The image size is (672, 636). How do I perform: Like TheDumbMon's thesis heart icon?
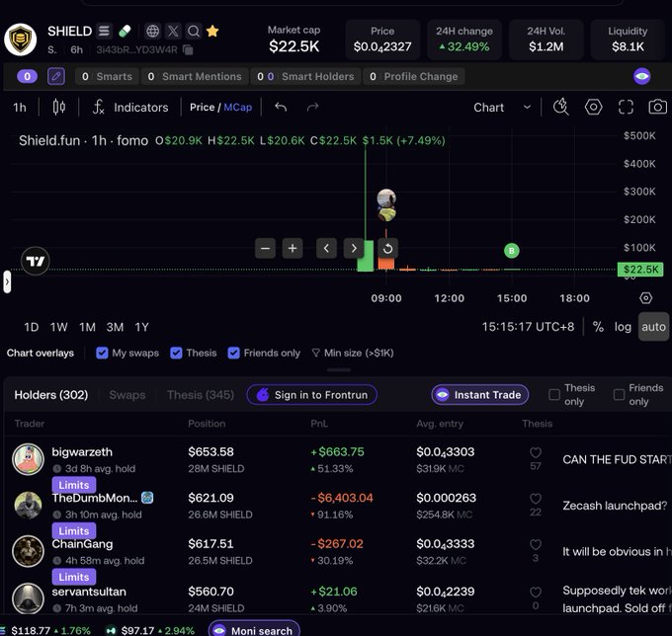tap(536, 499)
